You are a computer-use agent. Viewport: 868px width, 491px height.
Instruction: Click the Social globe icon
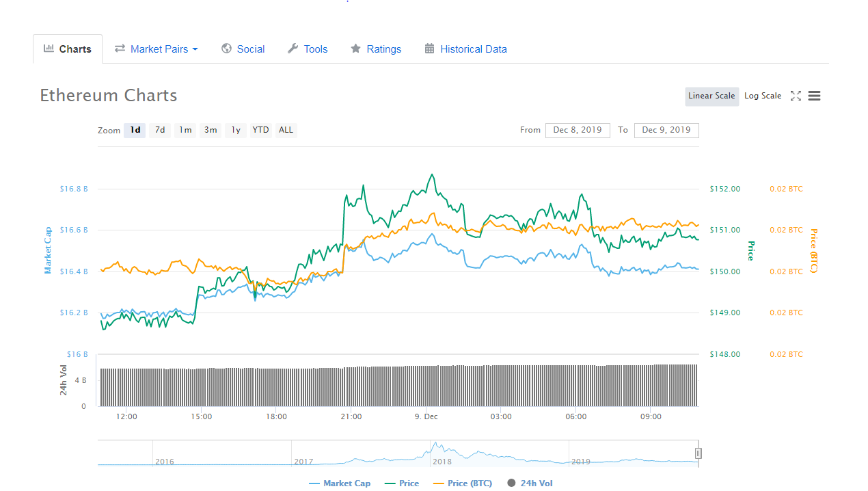[226, 49]
